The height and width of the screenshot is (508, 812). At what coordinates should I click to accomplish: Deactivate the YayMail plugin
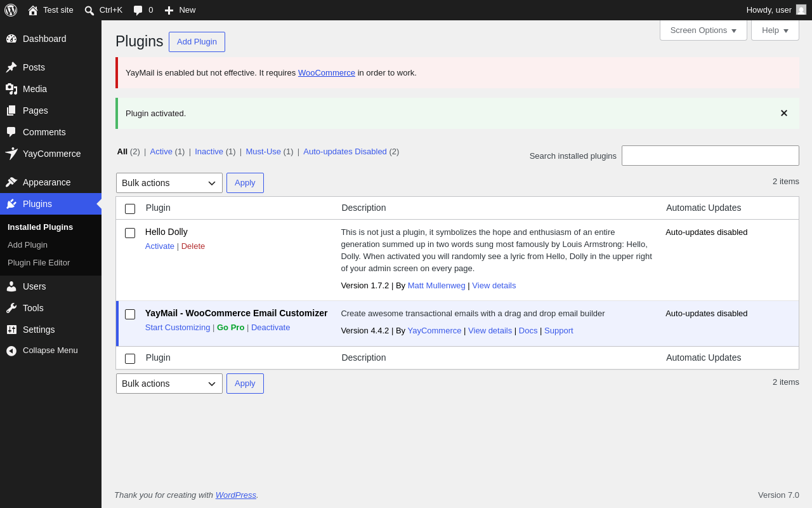point(270,327)
